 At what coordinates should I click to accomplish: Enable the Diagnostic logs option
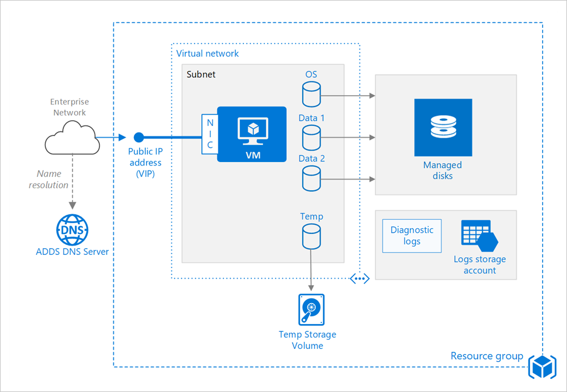coord(411,235)
